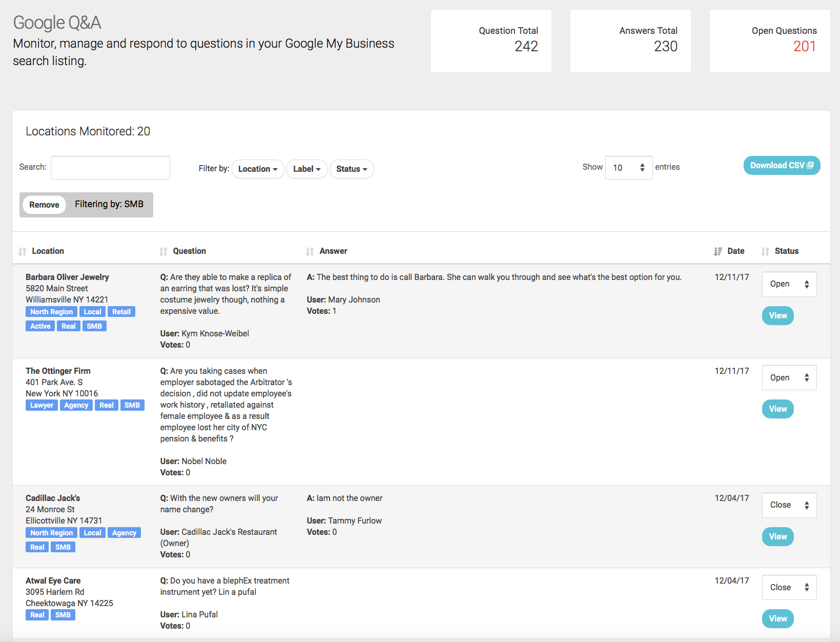Click Agency label on The Ottinger Firm
Viewport: 840px width, 642px height.
[x=76, y=405]
